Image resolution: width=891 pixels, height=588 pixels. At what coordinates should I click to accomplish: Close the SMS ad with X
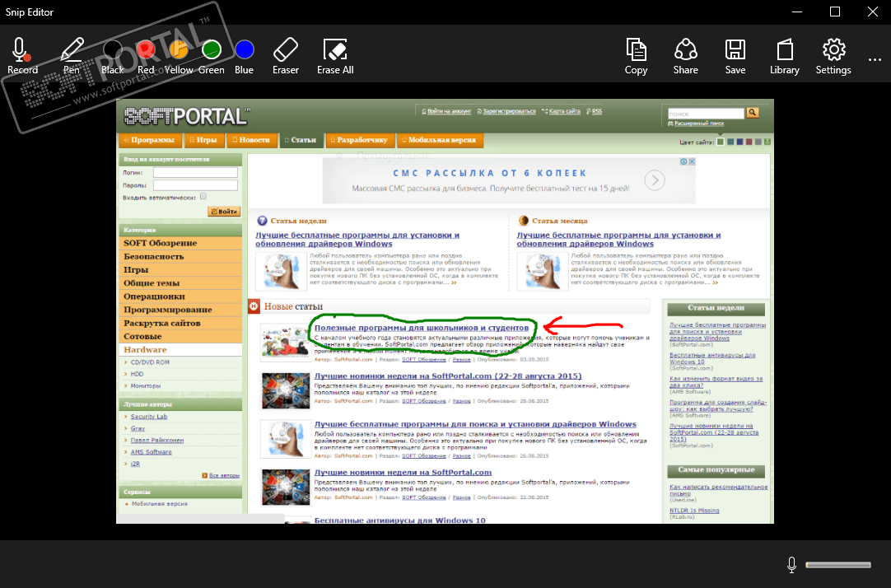click(x=692, y=161)
